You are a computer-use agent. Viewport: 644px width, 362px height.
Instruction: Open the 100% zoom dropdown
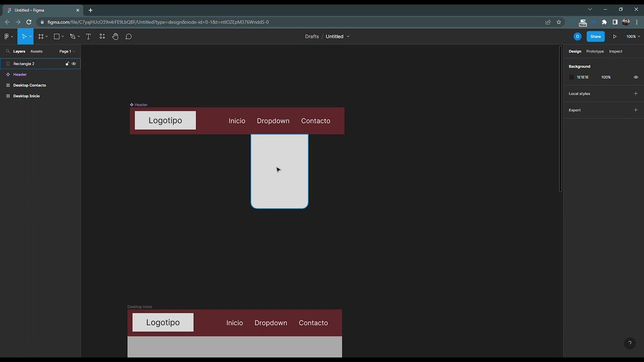633,36
